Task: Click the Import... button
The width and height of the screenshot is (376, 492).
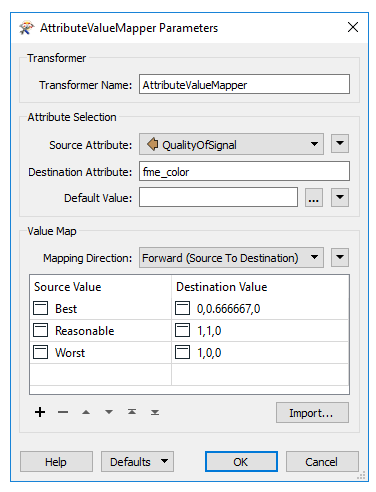Action: click(x=312, y=413)
